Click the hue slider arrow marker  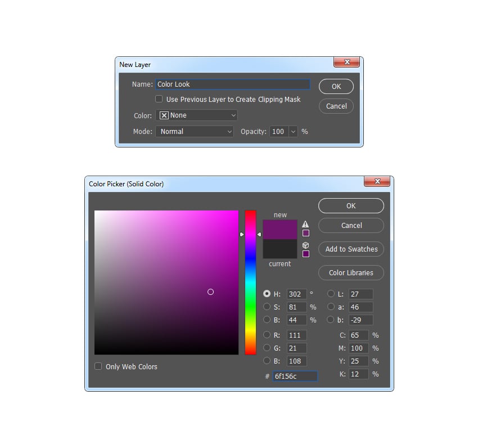[x=242, y=234]
